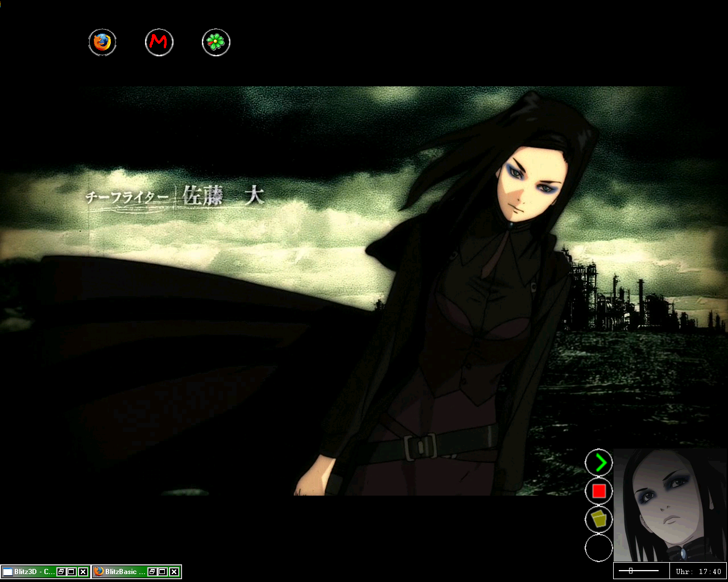This screenshot has width=728, height=582.
Task: Click the character portrait thumbnail
Action: point(670,505)
